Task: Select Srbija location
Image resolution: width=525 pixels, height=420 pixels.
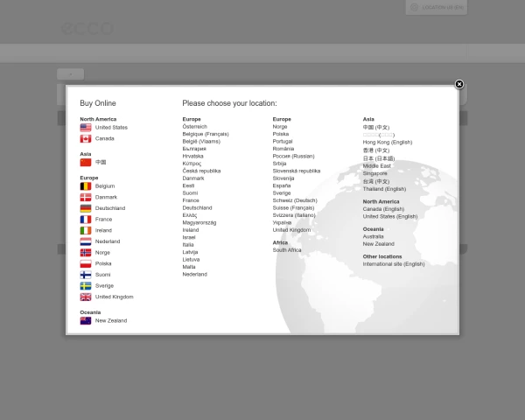Action: click(x=279, y=164)
